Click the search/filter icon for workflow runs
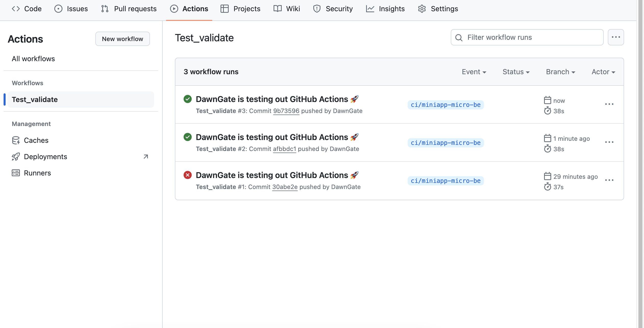 tap(459, 37)
